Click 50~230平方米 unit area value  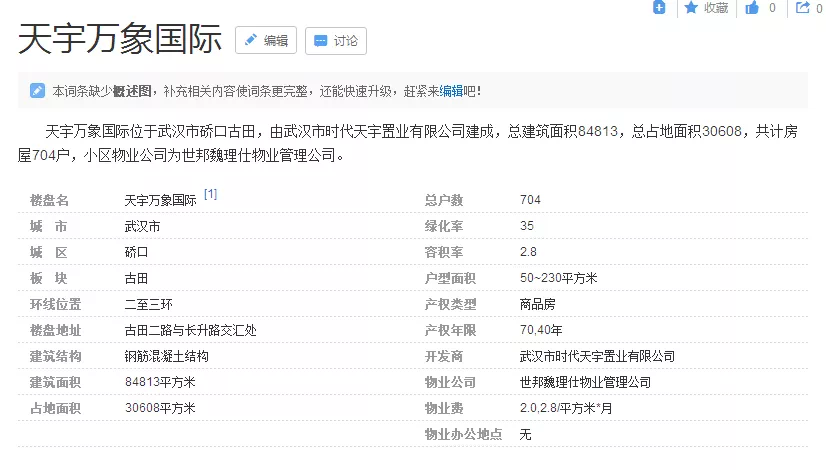tap(558, 278)
